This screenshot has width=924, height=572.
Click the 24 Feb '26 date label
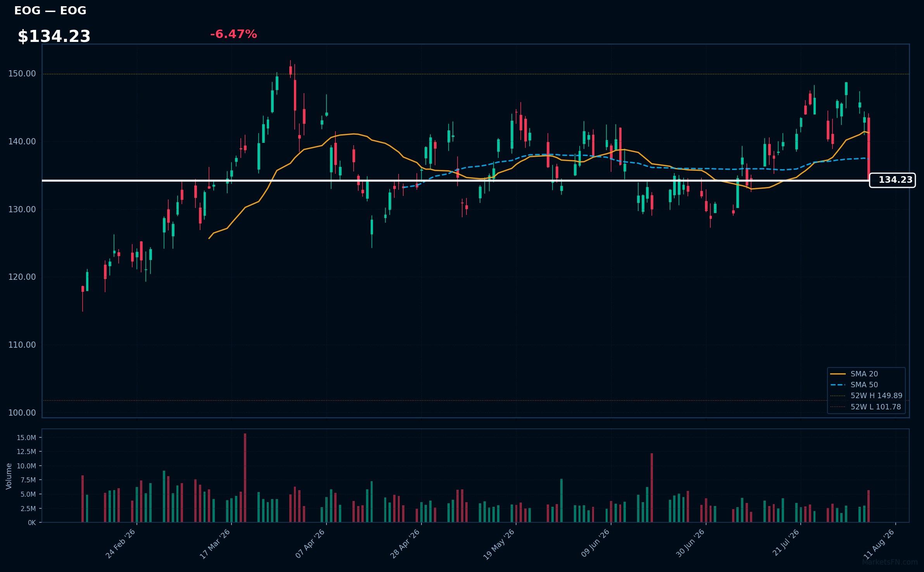coord(121,544)
